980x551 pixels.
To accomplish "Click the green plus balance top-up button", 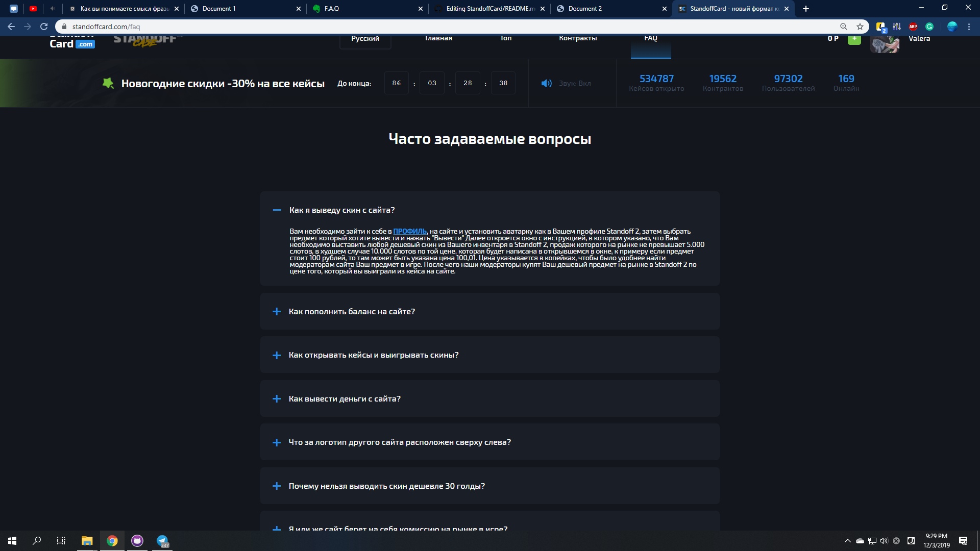I will point(854,39).
